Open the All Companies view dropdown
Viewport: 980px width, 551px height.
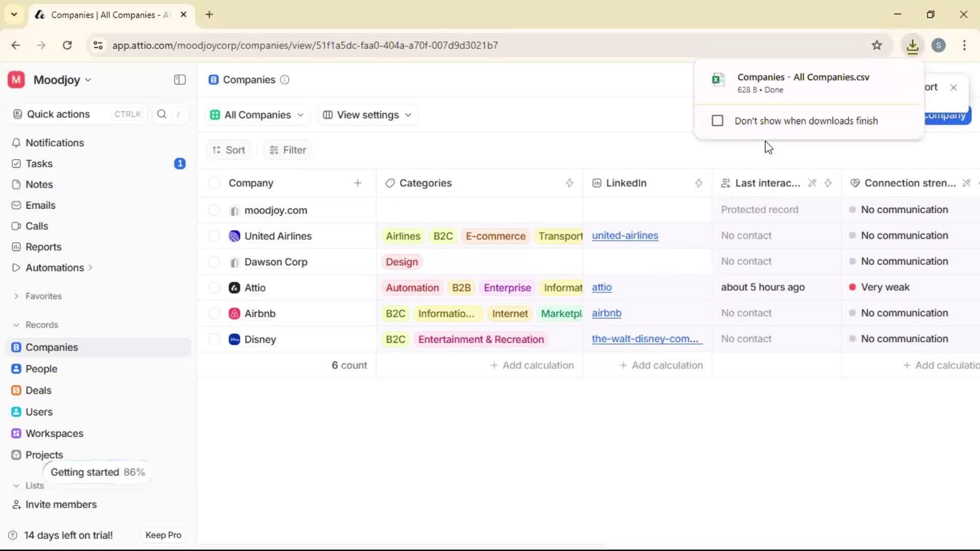257,115
